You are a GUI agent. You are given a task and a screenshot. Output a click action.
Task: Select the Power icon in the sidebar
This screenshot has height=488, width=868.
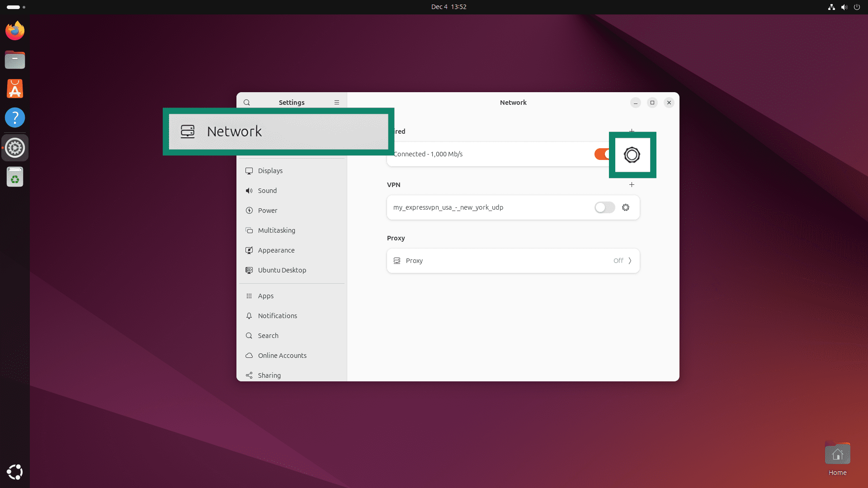pos(249,211)
